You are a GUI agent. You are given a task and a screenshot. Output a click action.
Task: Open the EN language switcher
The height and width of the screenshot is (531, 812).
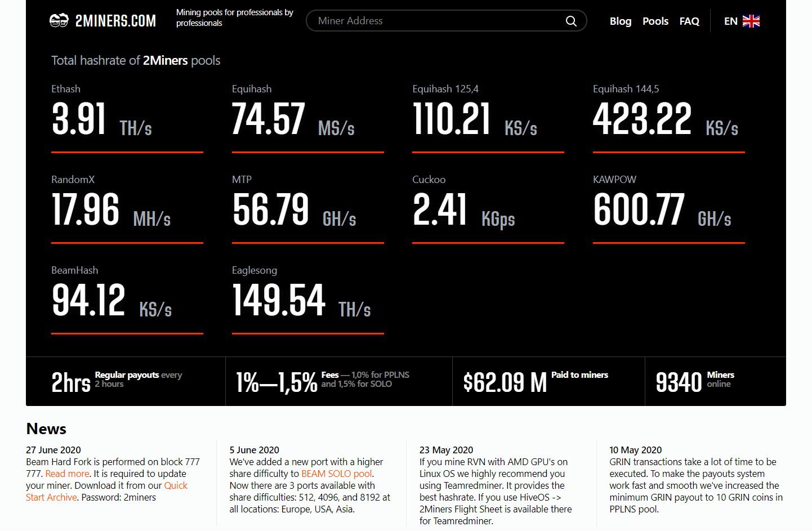tap(731, 20)
